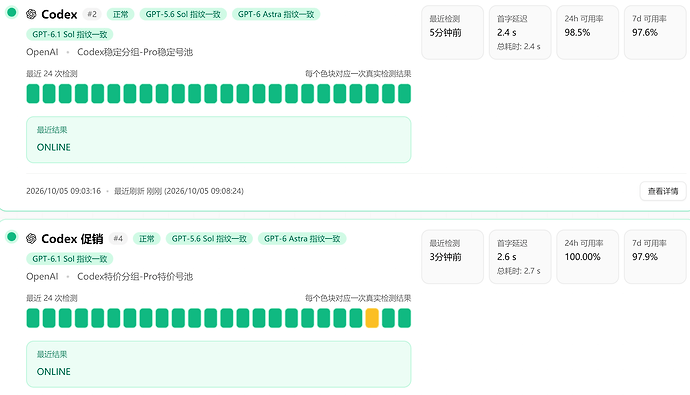Click ONLINE result in Codex card
Image resolution: width=690 pixels, height=395 pixels.
[54, 147]
